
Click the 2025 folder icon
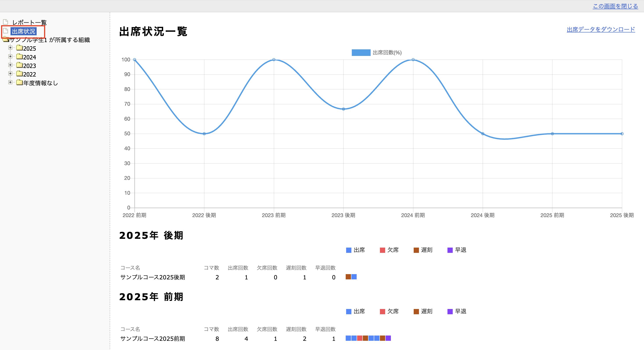tap(20, 48)
